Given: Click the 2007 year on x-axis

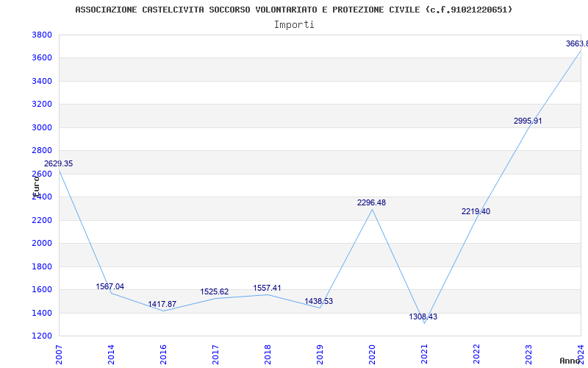Looking at the screenshot, I should (59, 353).
